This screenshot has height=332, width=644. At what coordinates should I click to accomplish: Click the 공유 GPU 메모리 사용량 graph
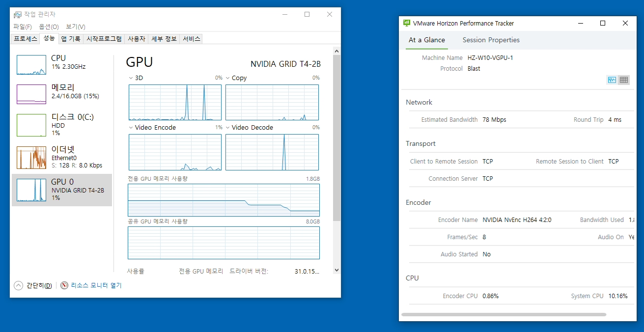point(224,243)
